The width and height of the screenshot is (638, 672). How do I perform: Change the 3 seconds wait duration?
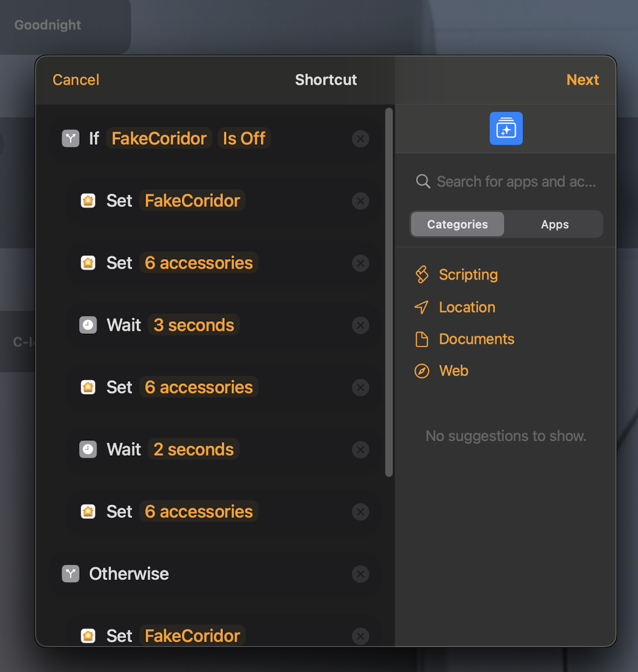point(193,325)
